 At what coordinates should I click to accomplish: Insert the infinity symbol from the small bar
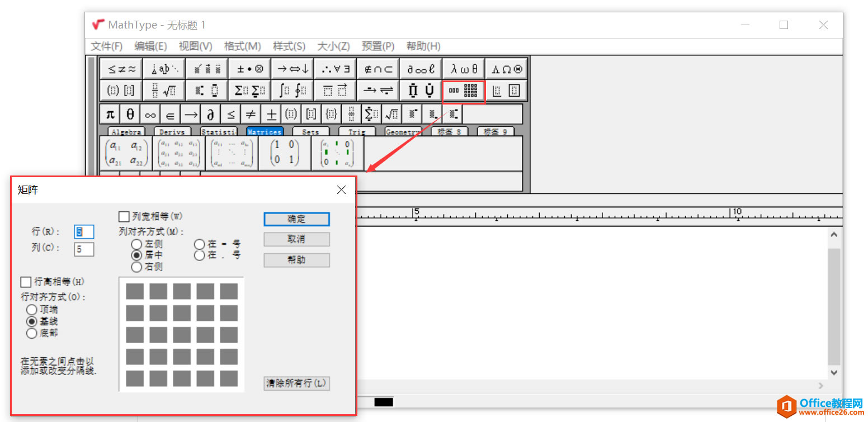point(150,114)
